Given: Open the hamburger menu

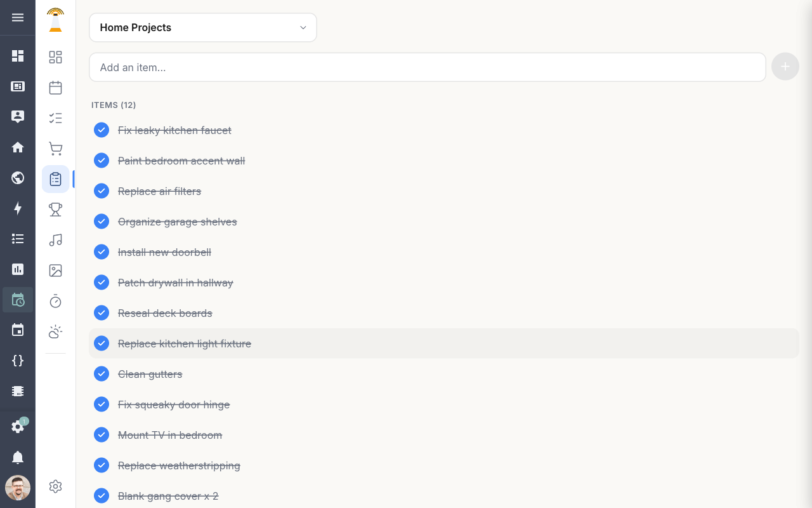Looking at the screenshot, I should (18, 17).
